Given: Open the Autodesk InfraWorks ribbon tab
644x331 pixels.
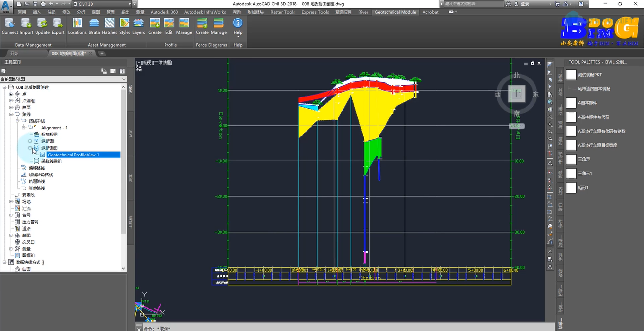Looking at the screenshot, I should [x=205, y=12].
